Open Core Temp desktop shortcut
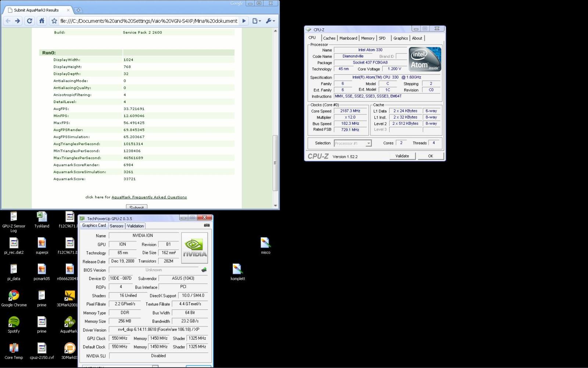This screenshot has height=368, width=588. [14, 351]
